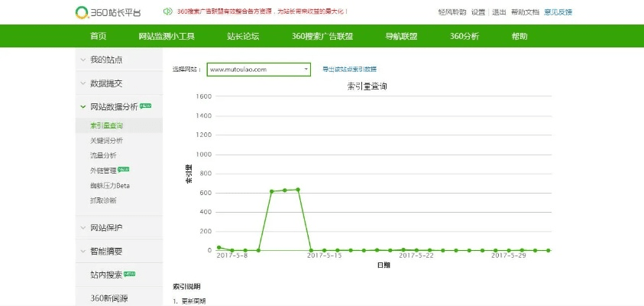Expand the 数据提交 sidebar section
This screenshot has height=306, width=644.
(106, 83)
